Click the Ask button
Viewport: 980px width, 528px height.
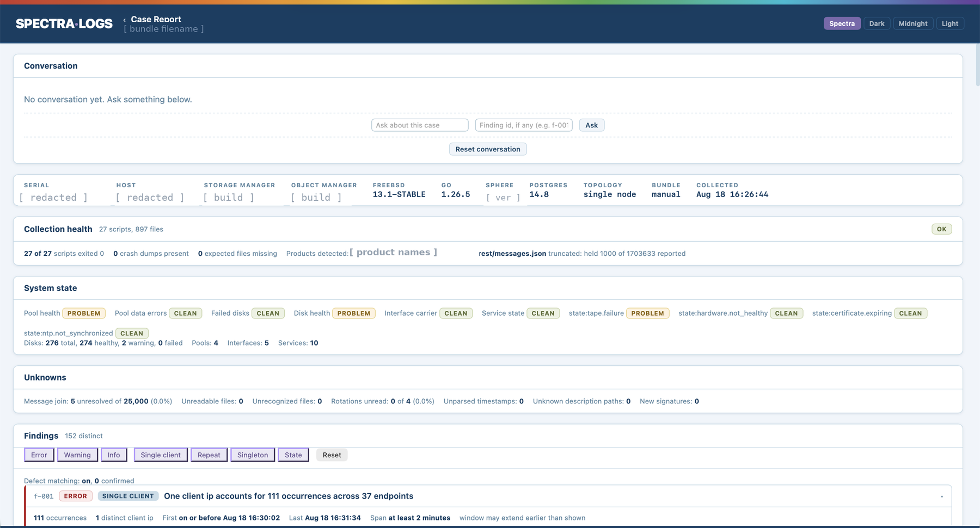click(591, 125)
